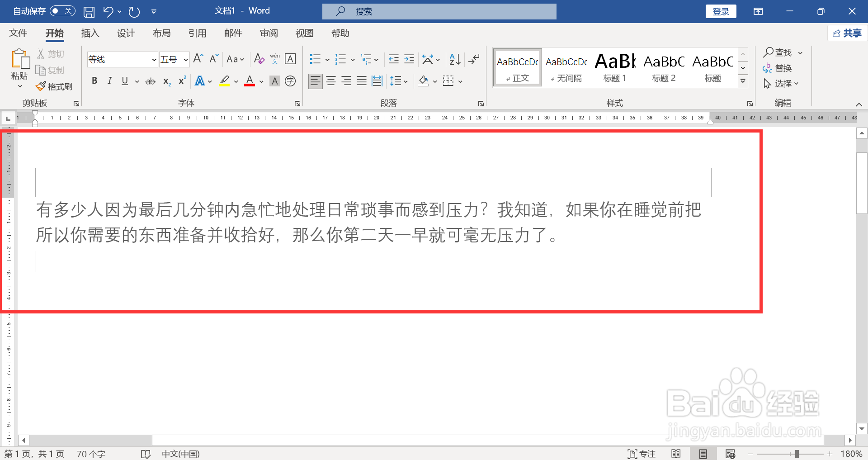Open the font name dropdown
868x460 pixels.
coord(153,59)
